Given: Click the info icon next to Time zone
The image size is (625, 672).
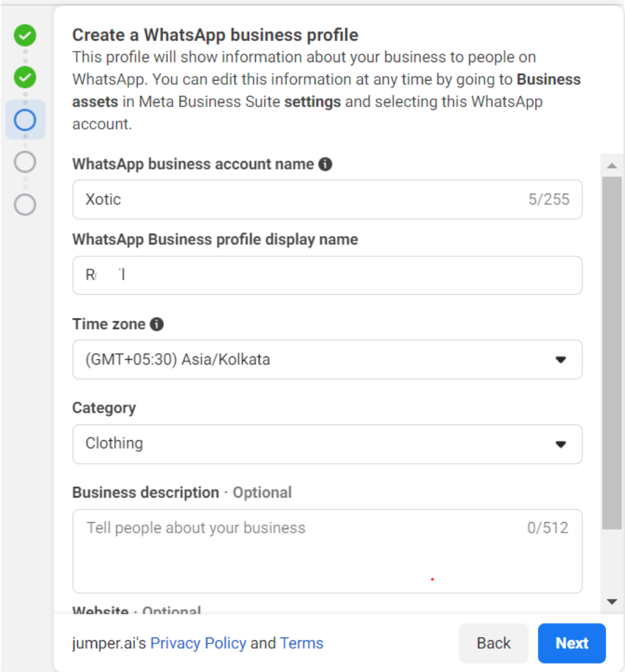Looking at the screenshot, I should point(156,323).
